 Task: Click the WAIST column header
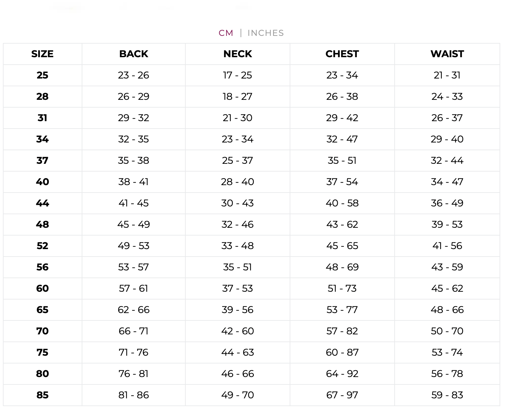tap(447, 54)
